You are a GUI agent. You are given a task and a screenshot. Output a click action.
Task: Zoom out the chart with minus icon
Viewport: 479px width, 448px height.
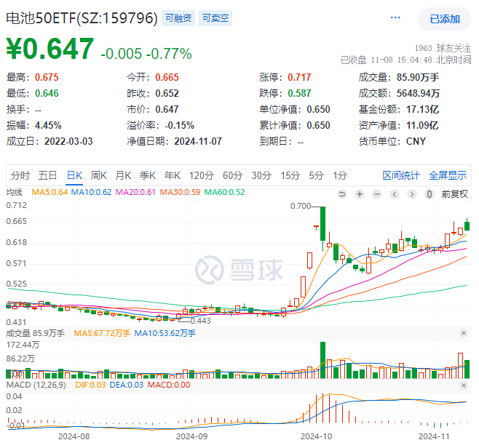[377, 194]
